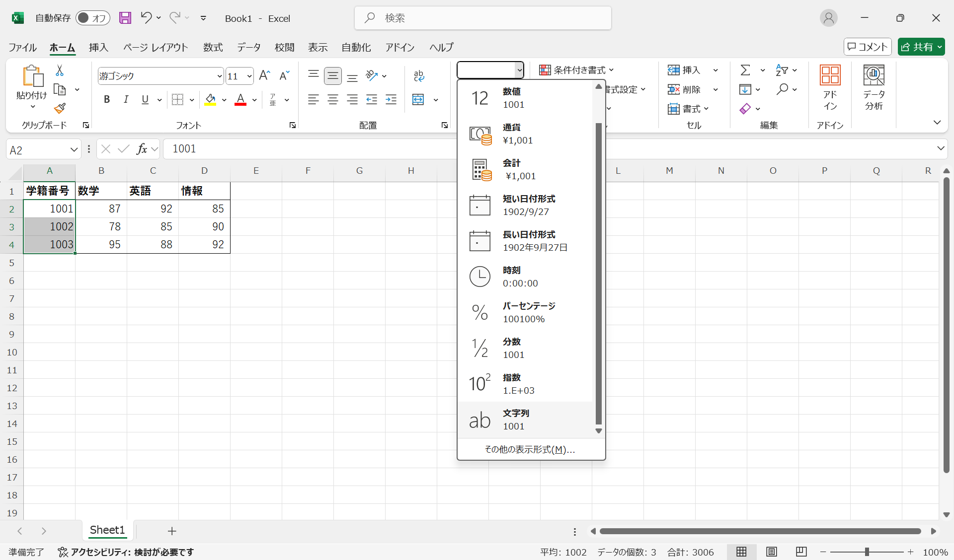Click the AutoSum sigma icon

pos(745,70)
